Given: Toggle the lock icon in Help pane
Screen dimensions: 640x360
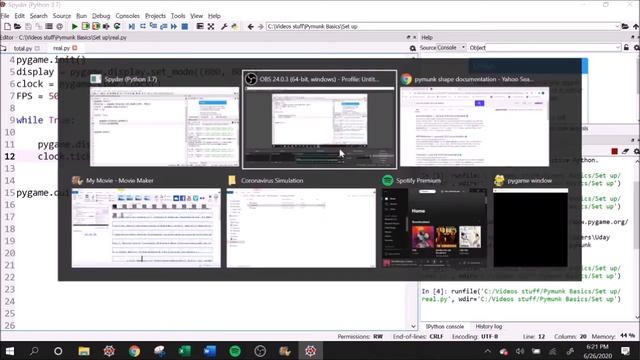Looking at the screenshot, I should pyautogui.click(x=626, y=48).
